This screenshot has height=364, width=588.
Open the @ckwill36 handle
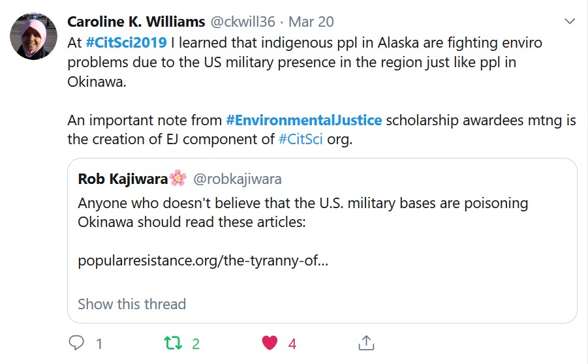242,22
